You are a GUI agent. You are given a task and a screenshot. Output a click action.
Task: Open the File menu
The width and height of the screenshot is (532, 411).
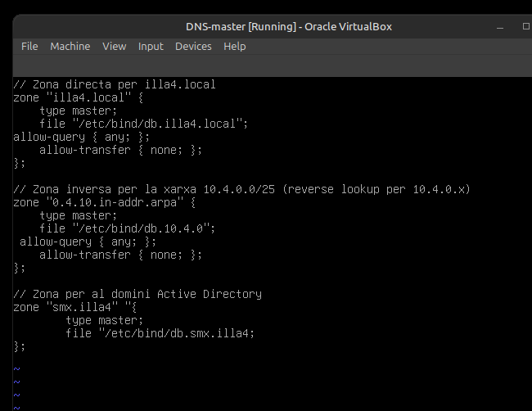tap(29, 47)
